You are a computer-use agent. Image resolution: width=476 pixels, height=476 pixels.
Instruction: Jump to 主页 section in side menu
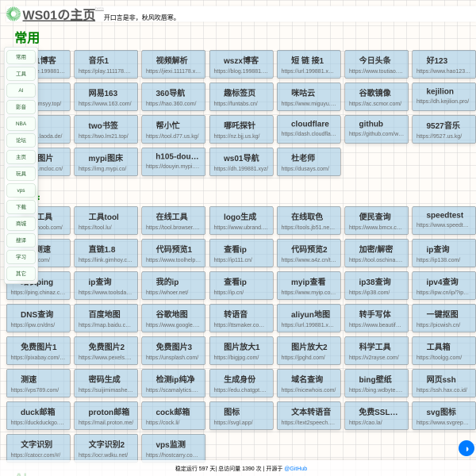point(21,157)
